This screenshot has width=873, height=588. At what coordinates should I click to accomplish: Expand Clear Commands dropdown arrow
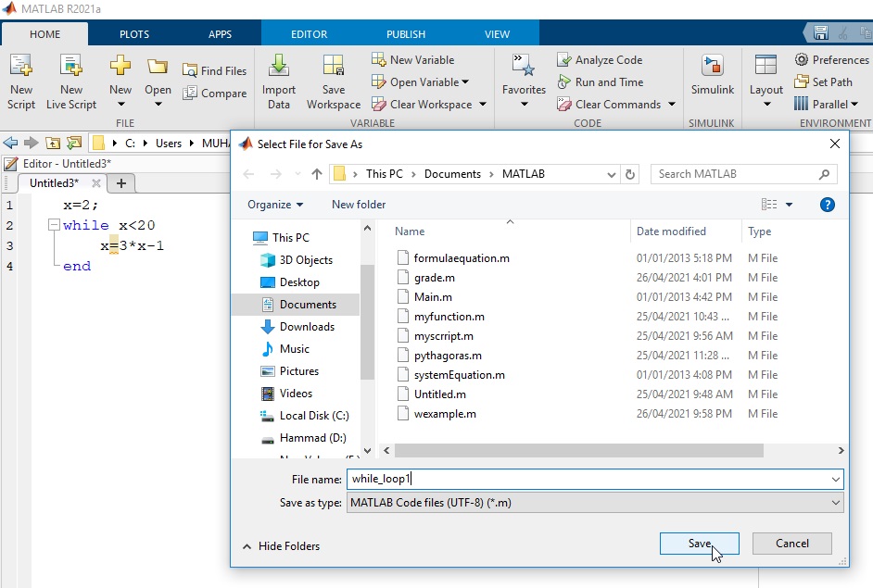(x=672, y=104)
